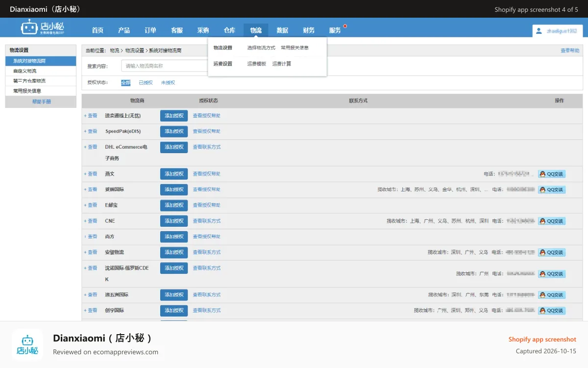Click 添加授权 for 速卖通线上(无忧)
Screen dimensions: 588x368
[174, 116]
